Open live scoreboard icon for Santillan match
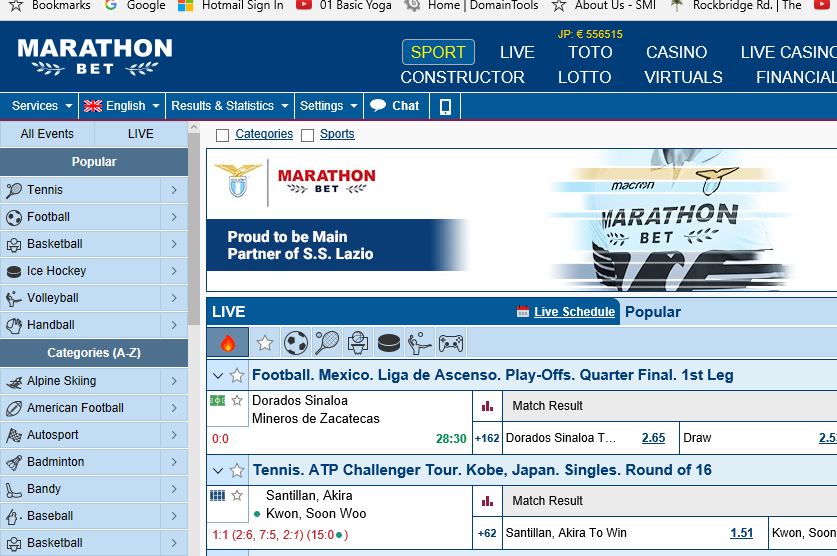The width and height of the screenshot is (837, 556). pos(217,496)
